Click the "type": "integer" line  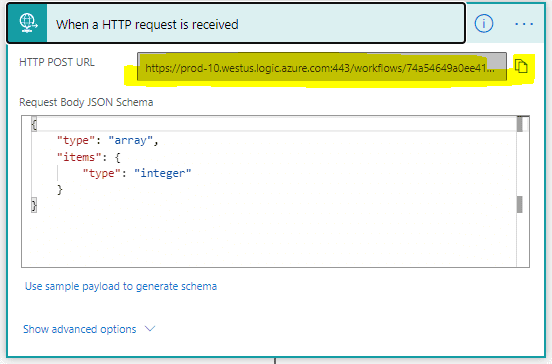tap(137, 173)
